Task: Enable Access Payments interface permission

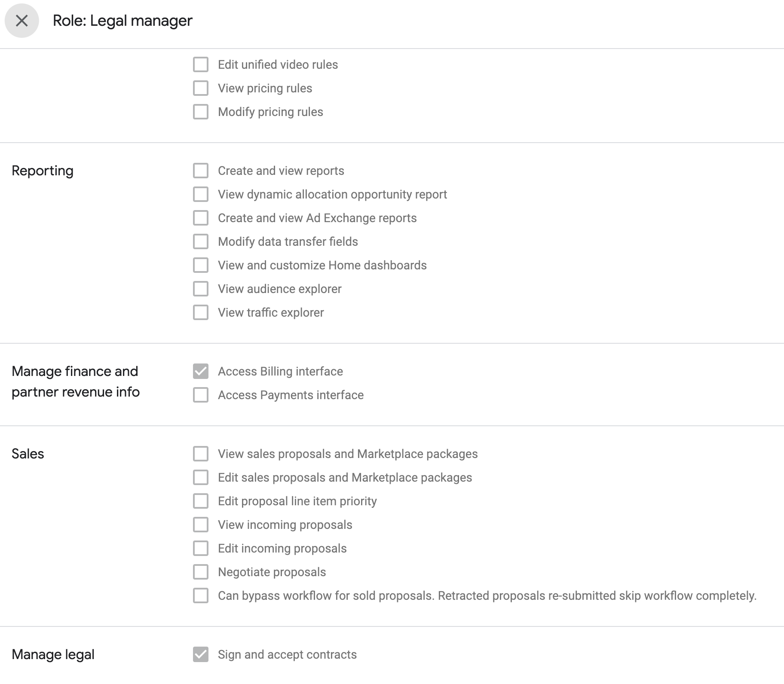Action: [x=201, y=395]
